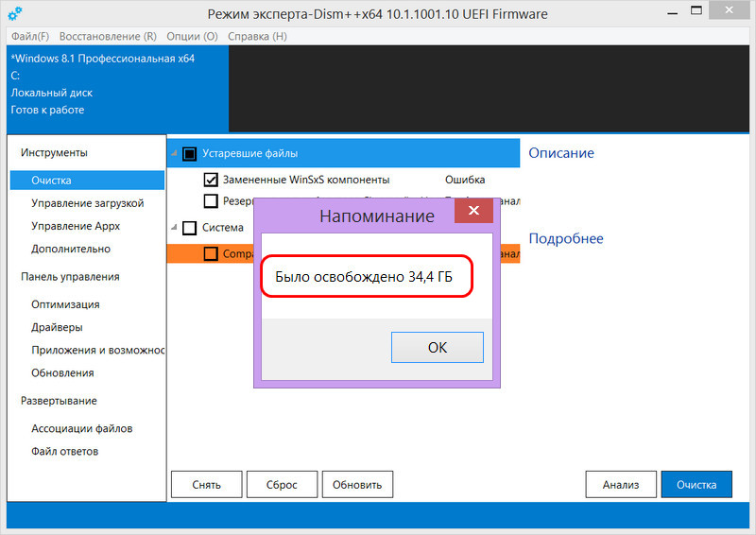The height and width of the screenshot is (535, 756).
Task: Click the Сброс button
Action: coord(282,484)
